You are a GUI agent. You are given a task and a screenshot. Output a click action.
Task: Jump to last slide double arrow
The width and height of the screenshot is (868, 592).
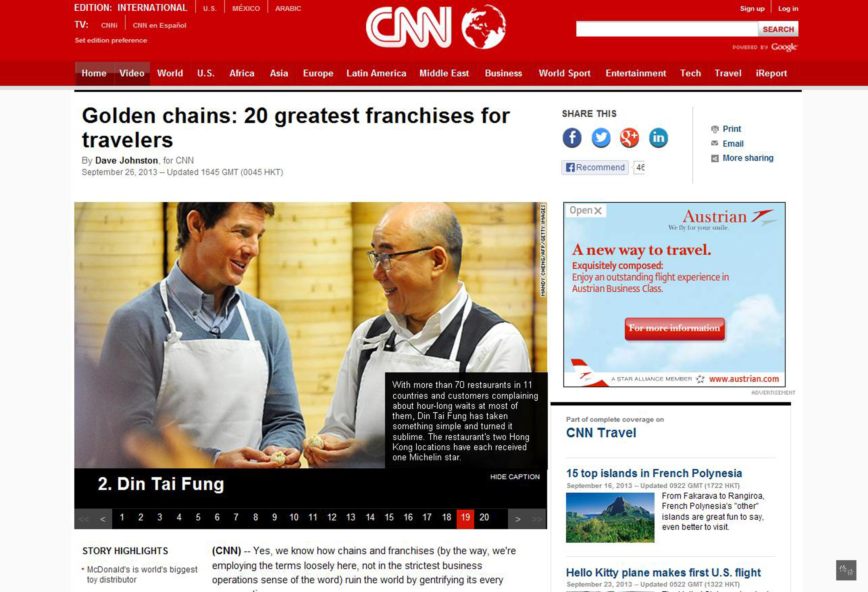tap(536, 519)
